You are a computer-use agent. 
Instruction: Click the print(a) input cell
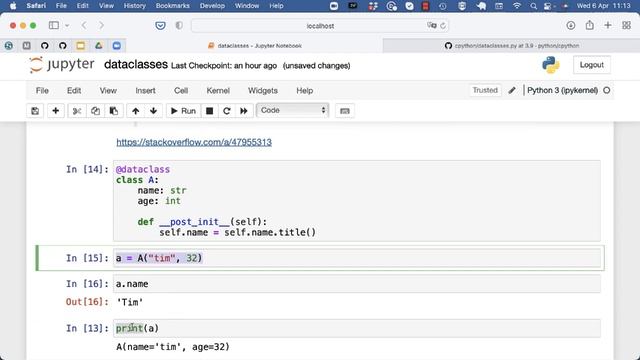(x=357, y=328)
